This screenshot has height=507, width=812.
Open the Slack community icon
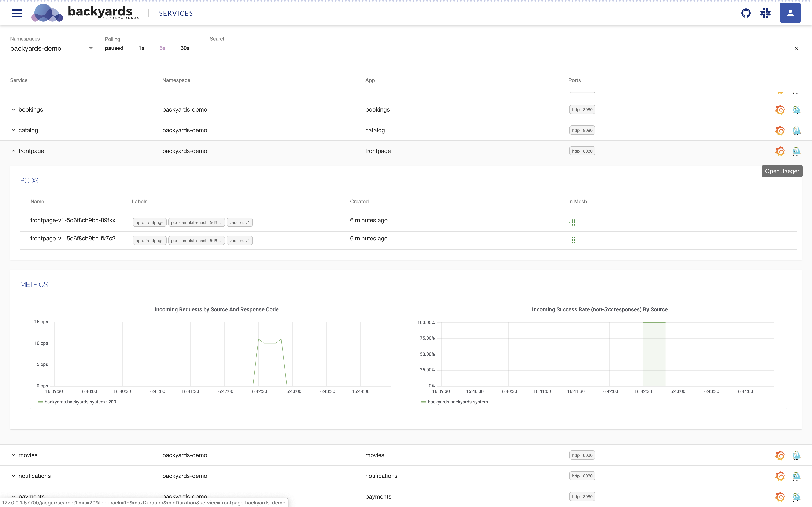(x=765, y=13)
